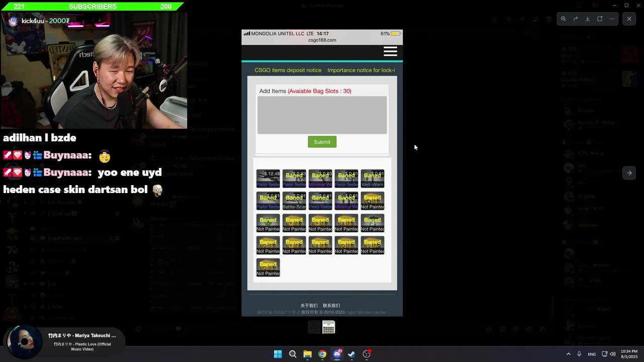Screen dimensions: 644x362
Task: Click the Plastic Love now-playing album art
Action: [24, 342]
